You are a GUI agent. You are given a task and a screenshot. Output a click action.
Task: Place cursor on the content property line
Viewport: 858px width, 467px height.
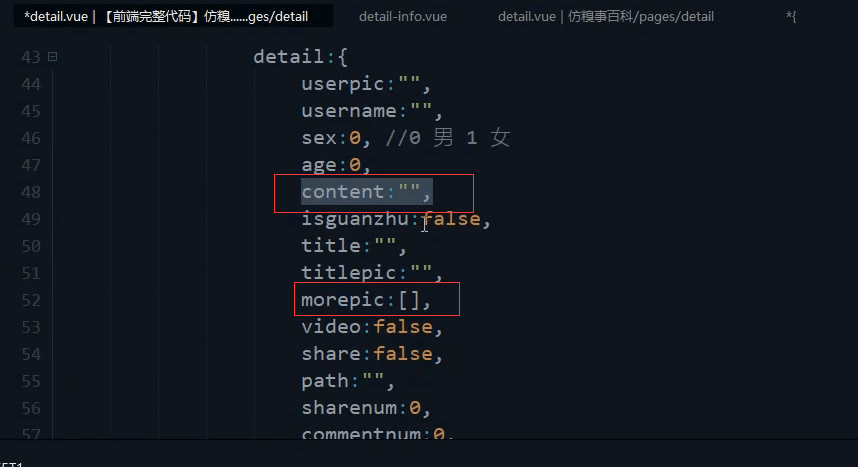coord(366,192)
